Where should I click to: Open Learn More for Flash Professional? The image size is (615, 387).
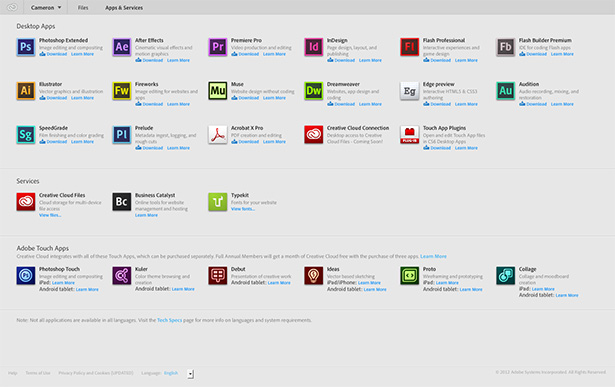466,60
